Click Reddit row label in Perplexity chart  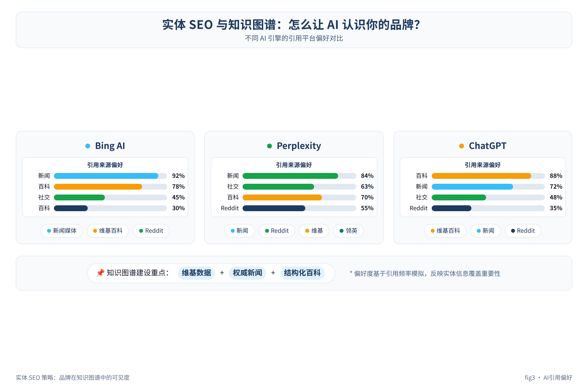230,208
